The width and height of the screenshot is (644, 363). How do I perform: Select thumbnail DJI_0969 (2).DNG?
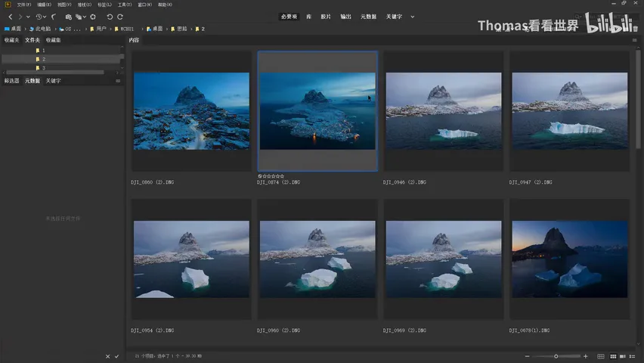click(444, 259)
